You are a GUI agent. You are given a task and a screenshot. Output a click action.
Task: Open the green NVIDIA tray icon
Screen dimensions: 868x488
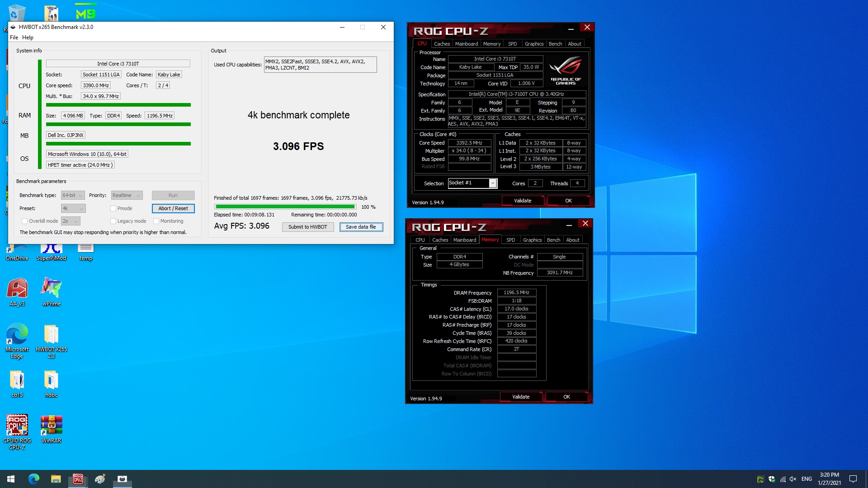click(x=760, y=479)
